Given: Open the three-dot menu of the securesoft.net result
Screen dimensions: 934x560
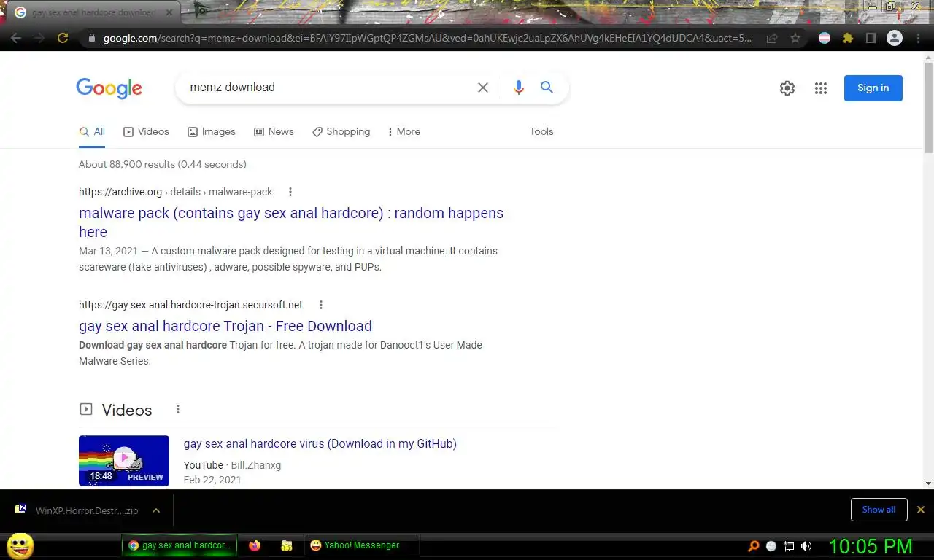Looking at the screenshot, I should point(321,305).
